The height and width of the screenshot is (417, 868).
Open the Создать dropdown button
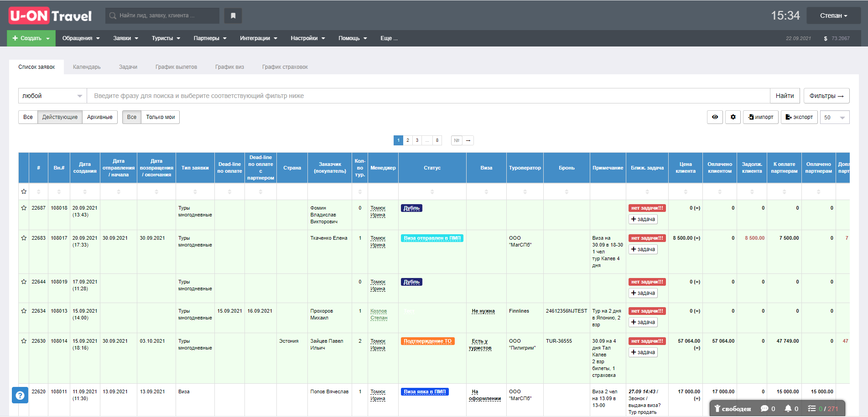point(31,38)
